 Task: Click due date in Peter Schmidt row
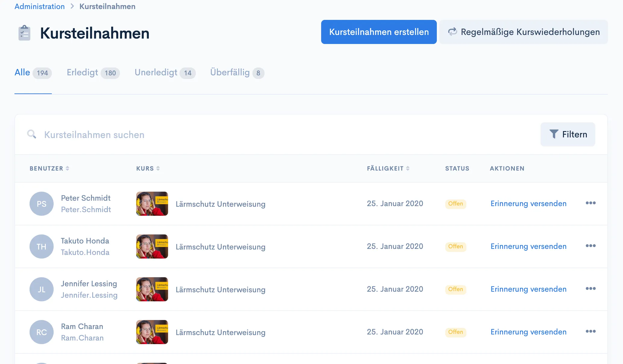click(x=395, y=204)
